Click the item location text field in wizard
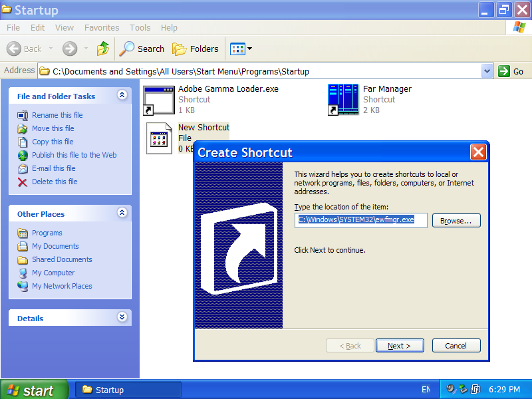532x399 pixels. [x=360, y=220]
